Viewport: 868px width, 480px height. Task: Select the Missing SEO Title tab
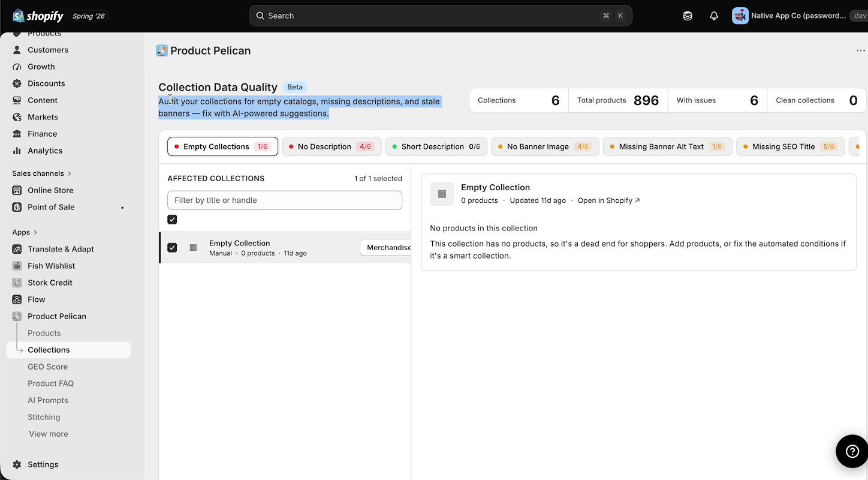click(790, 146)
